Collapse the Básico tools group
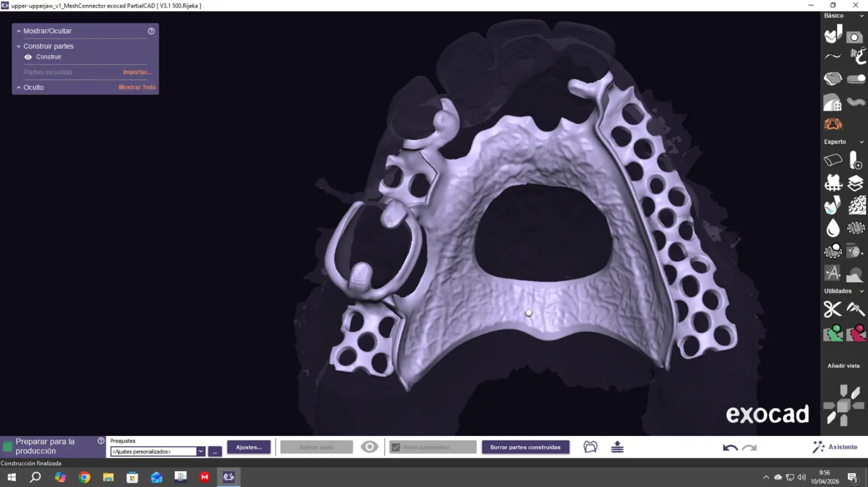The width and height of the screenshot is (868, 487). point(861,16)
